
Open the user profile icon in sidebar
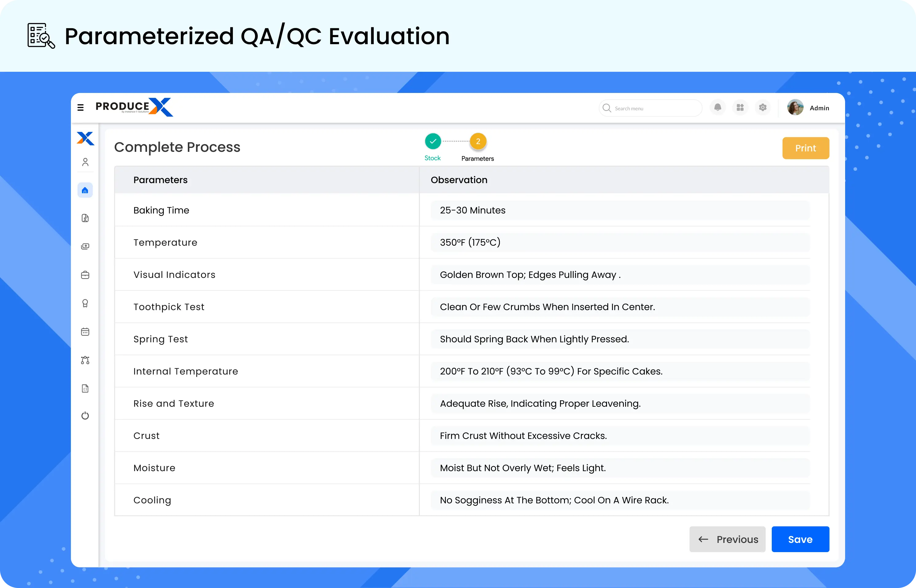tap(85, 162)
